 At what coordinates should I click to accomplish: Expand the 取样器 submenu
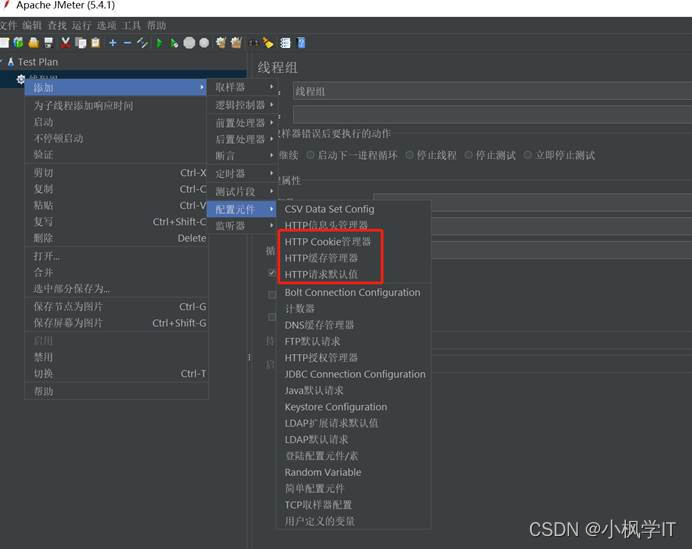click(244, 87)
